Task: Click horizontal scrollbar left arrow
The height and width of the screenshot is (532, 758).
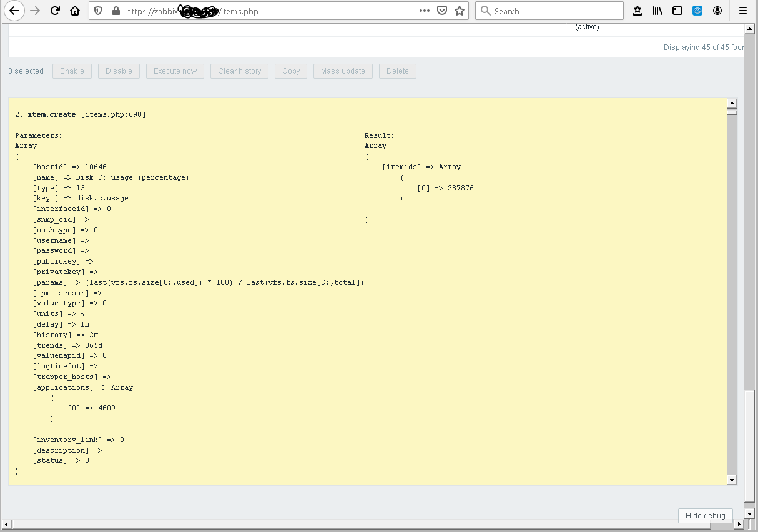Action: click(x=8, y=523)
